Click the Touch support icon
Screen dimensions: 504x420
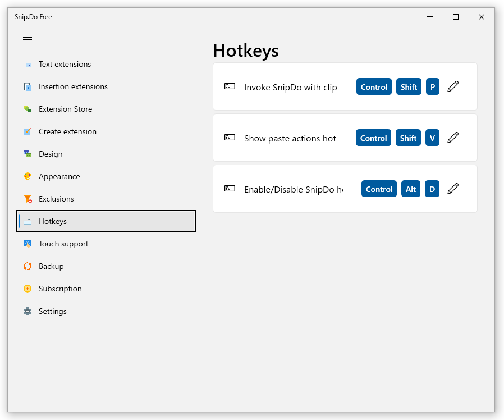(28, 244)
